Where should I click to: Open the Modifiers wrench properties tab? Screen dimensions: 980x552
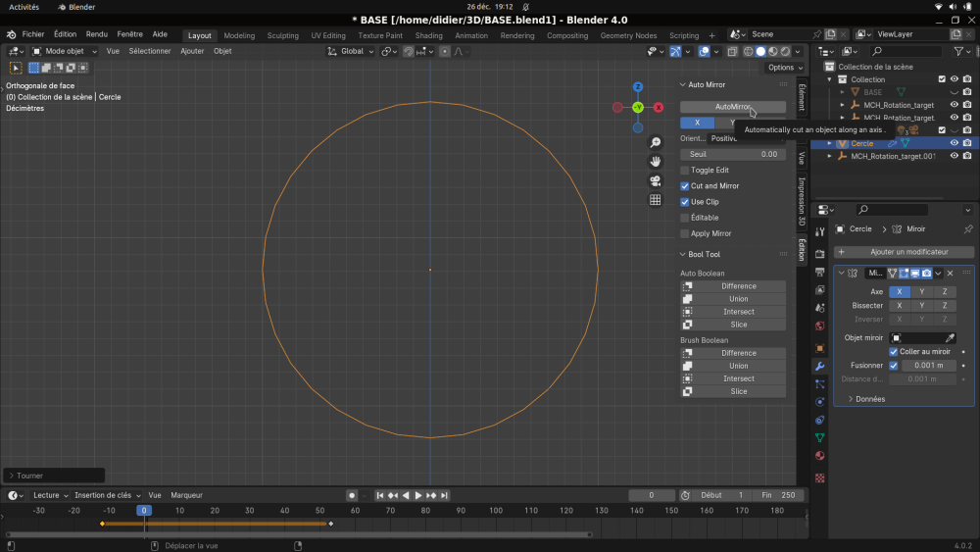coord(820,367)
